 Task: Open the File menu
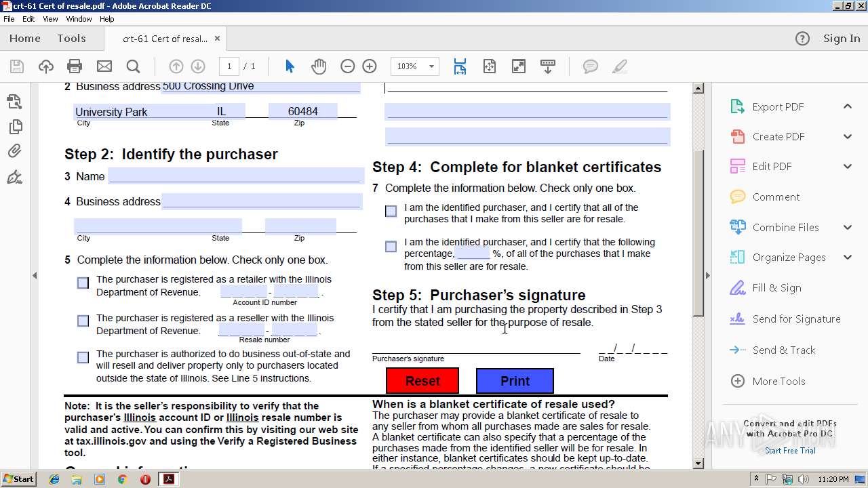[9, 19]
